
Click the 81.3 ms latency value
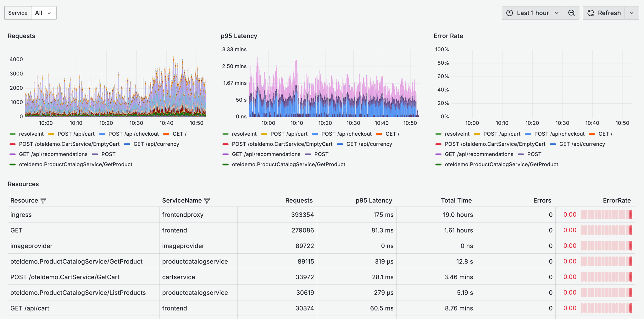(x=382, y=230)
